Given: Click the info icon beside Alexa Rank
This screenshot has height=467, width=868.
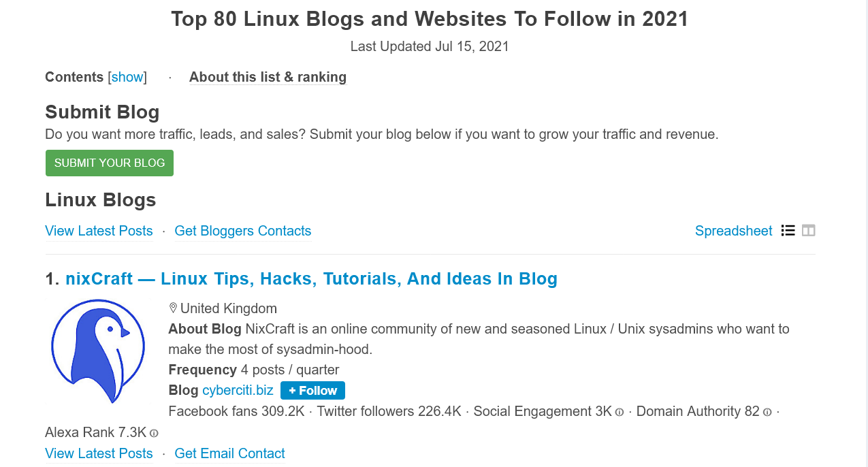Looking at the screenshot, I should point(154,433).
